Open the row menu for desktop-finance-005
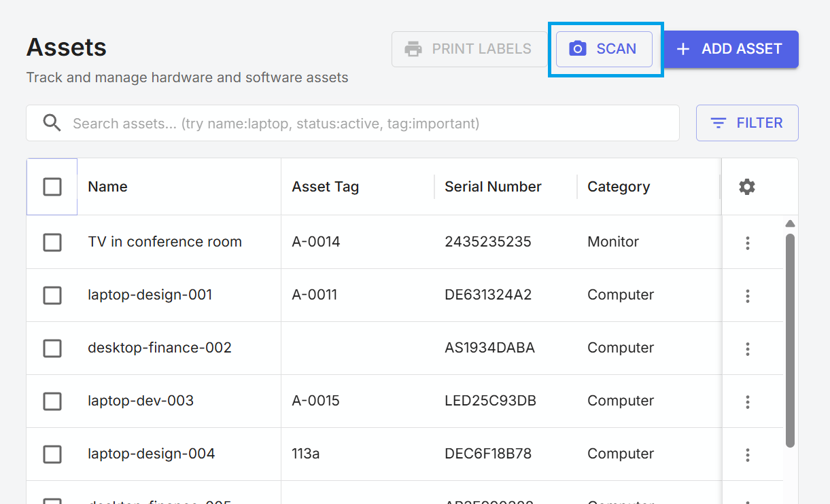The height and width of the screenshot is (504, 830). (x=747, y=501)
